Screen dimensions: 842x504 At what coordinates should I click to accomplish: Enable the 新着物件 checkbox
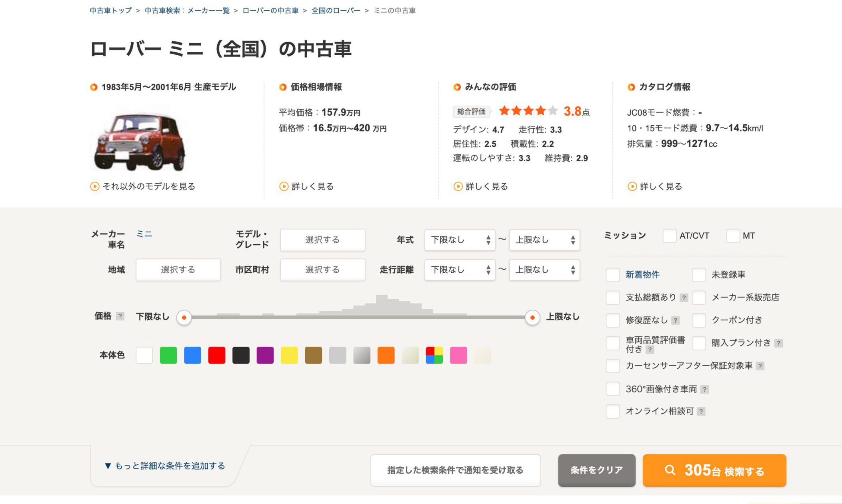(x=613, y=275)
